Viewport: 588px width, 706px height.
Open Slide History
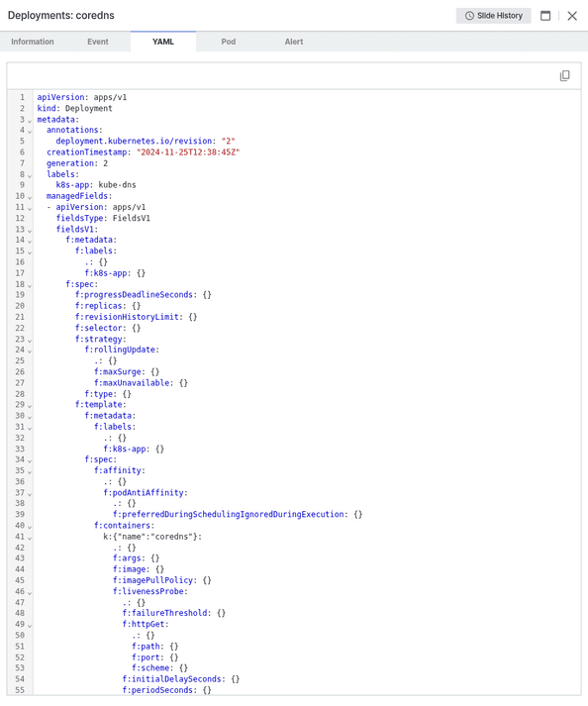pyautogui.click(x=493, y=16)
